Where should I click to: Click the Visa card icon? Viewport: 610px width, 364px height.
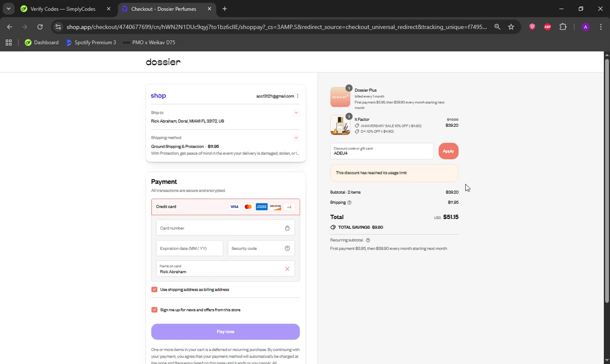[x=234, y=207]
